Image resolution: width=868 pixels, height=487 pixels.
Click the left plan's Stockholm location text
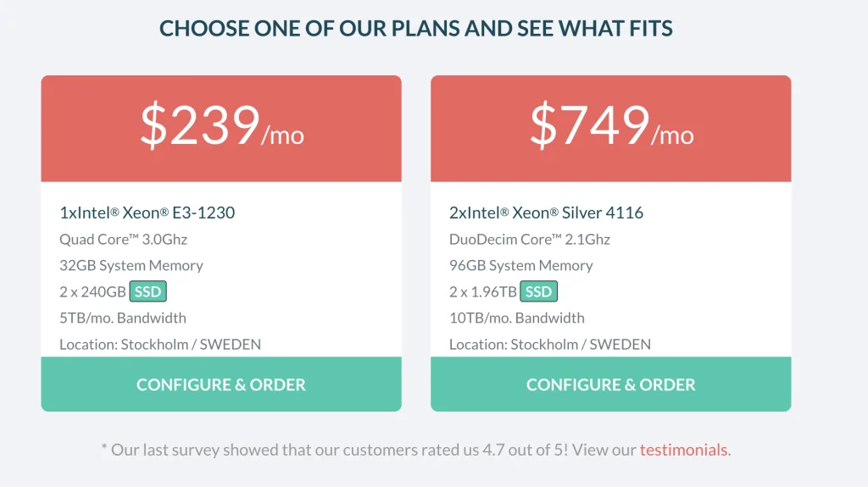160,344
